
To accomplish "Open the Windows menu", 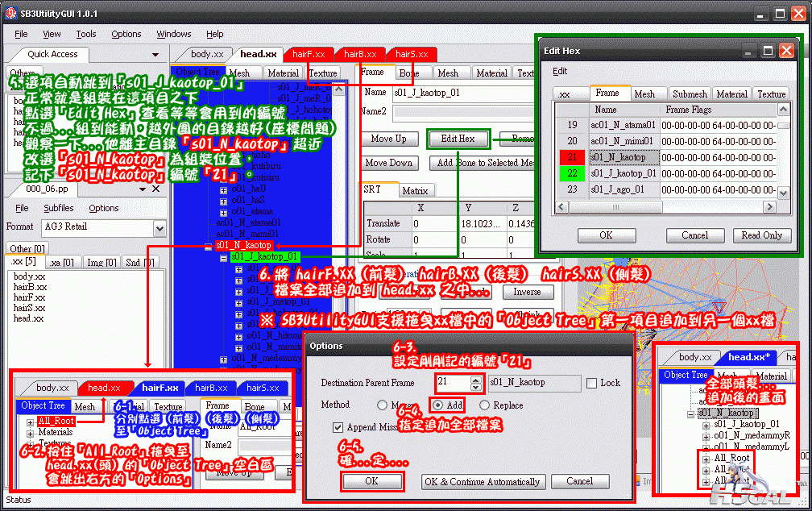I will point(174,34).
